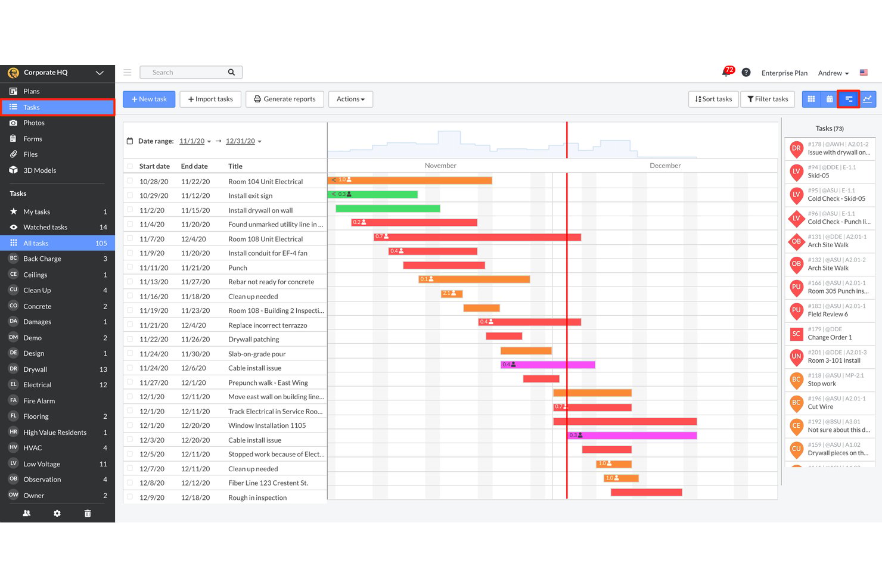Switch to Gantt timeline view icon

tap(849, 99)
